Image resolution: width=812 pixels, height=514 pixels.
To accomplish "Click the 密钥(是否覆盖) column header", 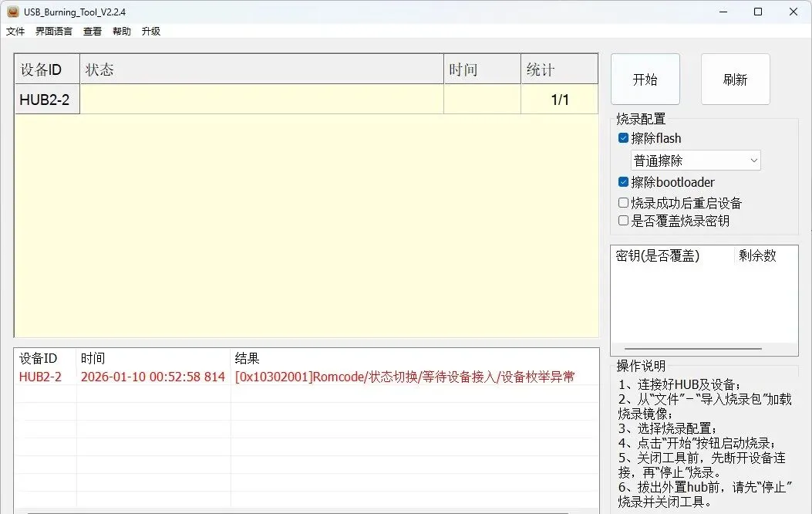I will click(672, 255).
